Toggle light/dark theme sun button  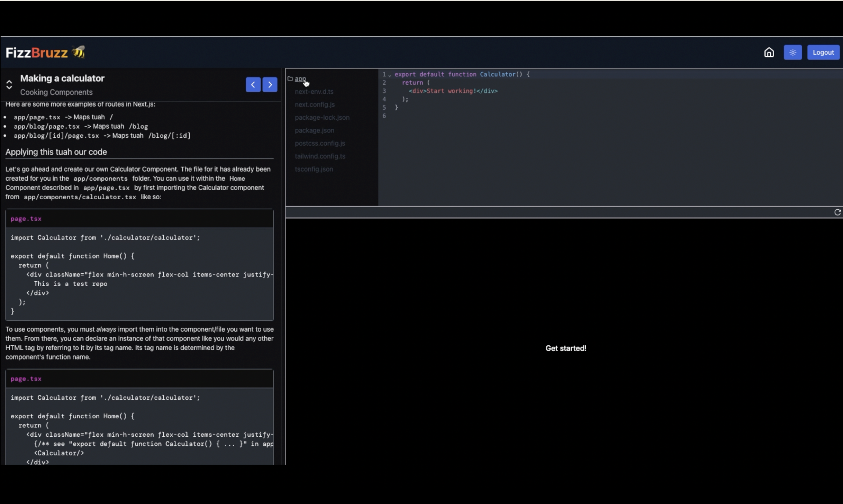tap(792, 52)
